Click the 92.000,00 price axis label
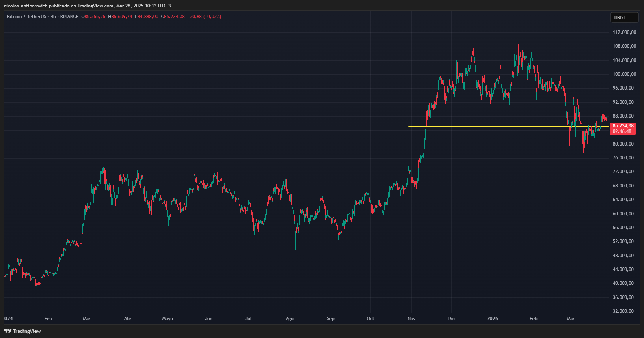Screen dimensions: 644x338 coord(623,102)
